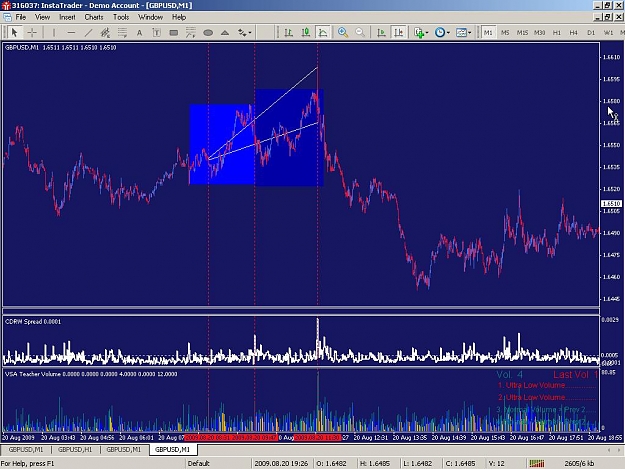Open the periods clock dropdown

pos(442,33)
